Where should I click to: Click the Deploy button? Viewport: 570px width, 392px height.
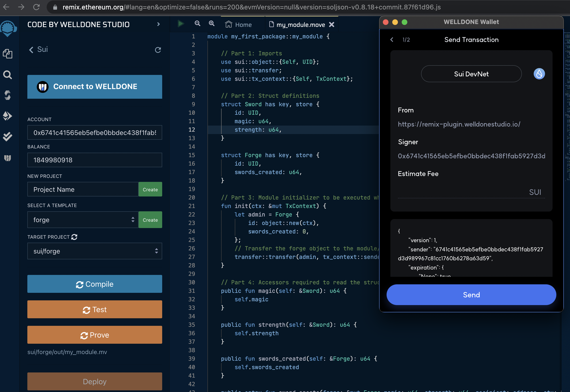(x=95, y=381)
